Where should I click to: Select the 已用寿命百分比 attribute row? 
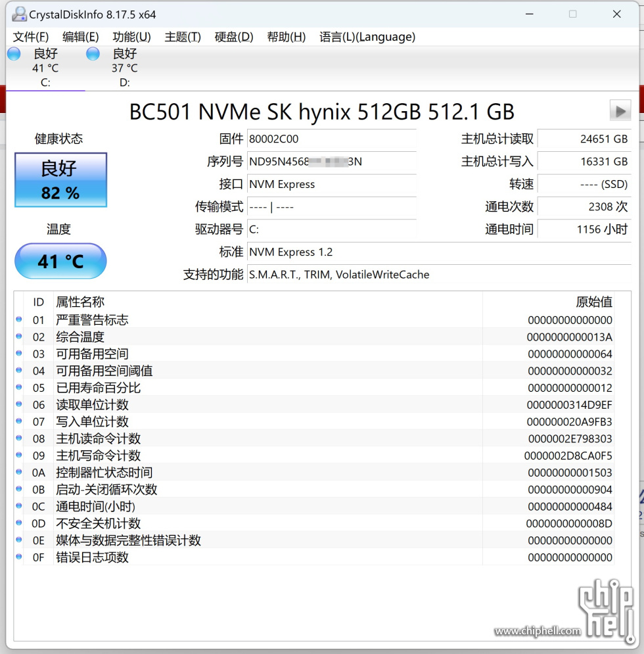coord(314,388)
